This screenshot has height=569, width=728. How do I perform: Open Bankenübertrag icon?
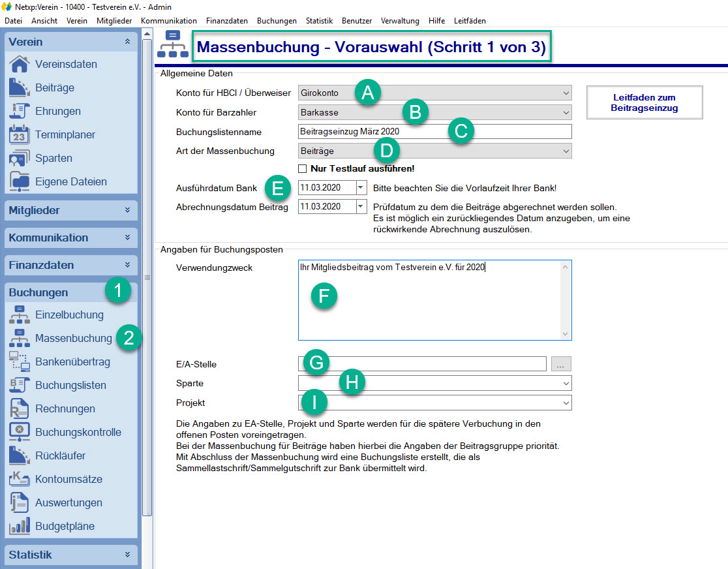click(x=19, y=362)
